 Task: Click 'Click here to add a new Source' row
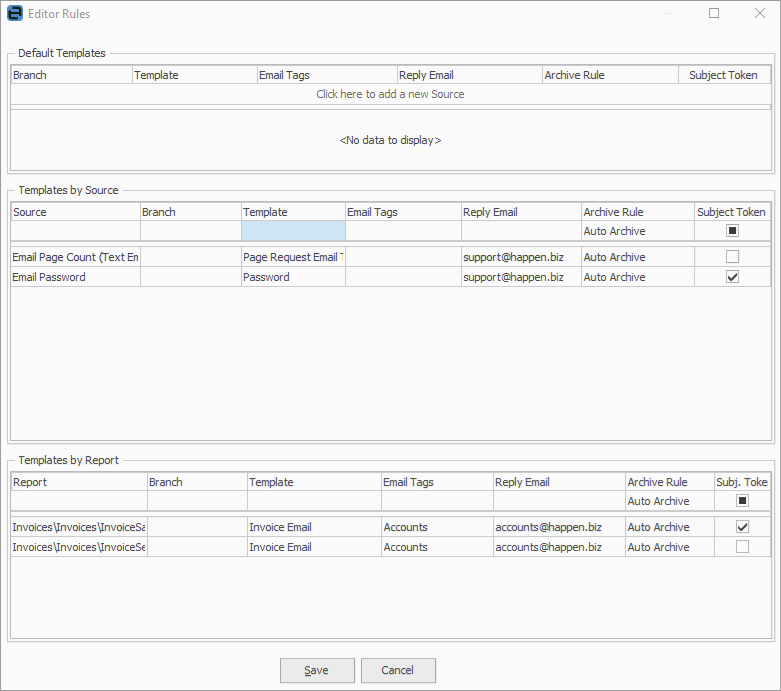[x=390, y=94]
